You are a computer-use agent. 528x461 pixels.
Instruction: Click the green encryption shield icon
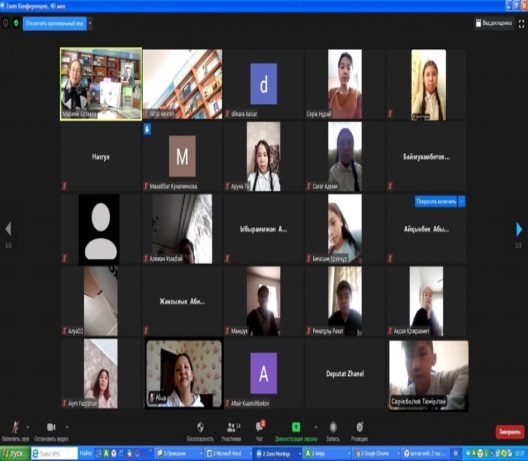click(x=16, y=23)
